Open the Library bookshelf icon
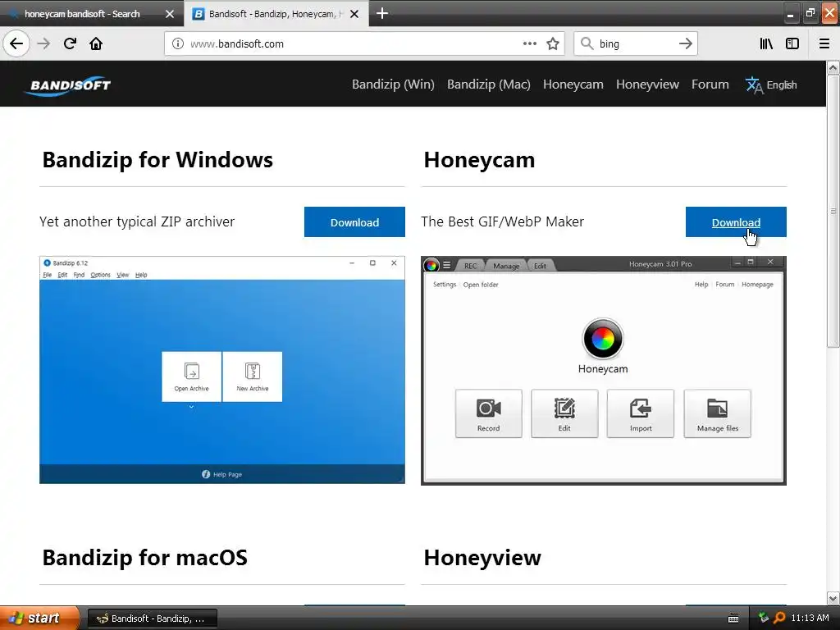Viewport: 840px width, 630px height. [x=766, y=43]
